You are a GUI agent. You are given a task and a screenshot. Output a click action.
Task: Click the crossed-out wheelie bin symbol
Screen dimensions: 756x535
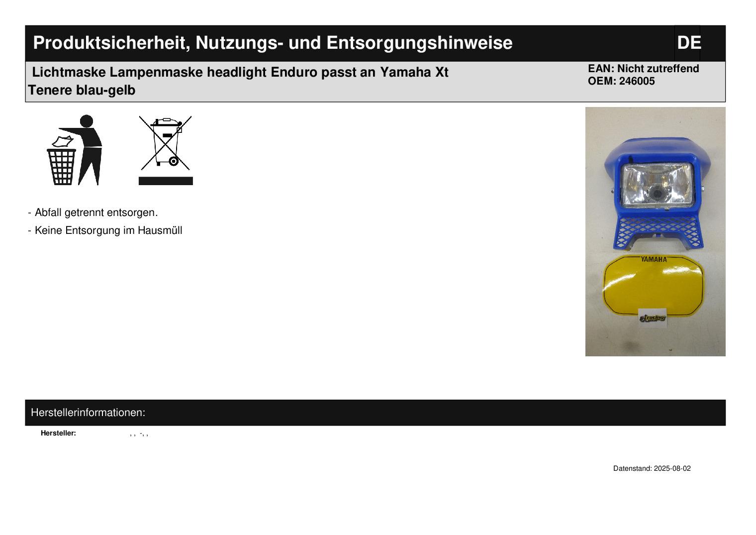[166, 143]
